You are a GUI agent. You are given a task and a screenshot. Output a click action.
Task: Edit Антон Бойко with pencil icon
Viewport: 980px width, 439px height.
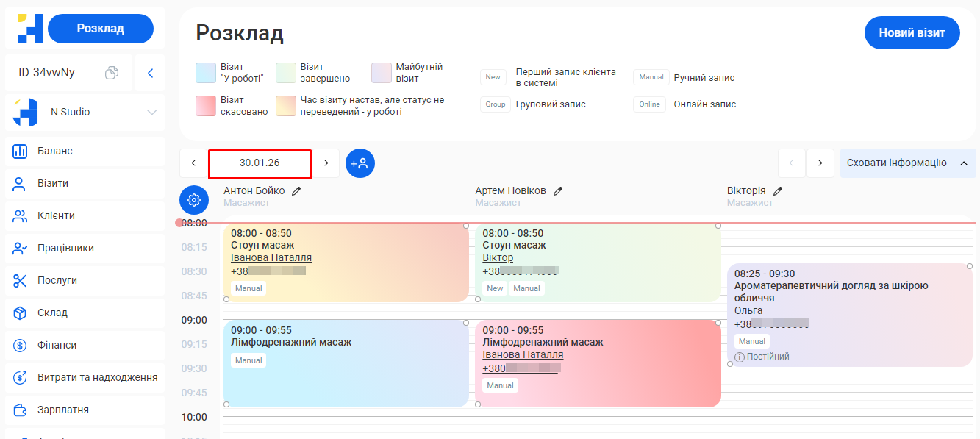[x=296, y=191]
